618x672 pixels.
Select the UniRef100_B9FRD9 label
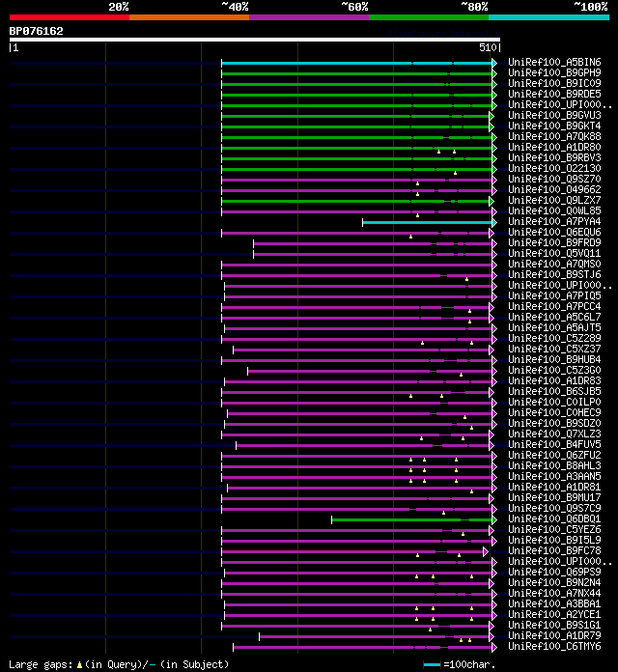coord(554,242)
